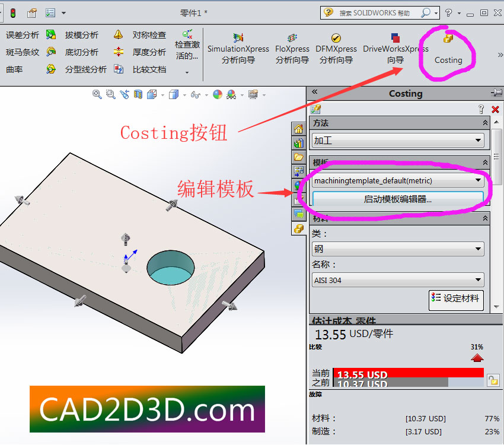Click Previous View in view toolbar
The height and width of the screenshot is (445, 504).
125,94
